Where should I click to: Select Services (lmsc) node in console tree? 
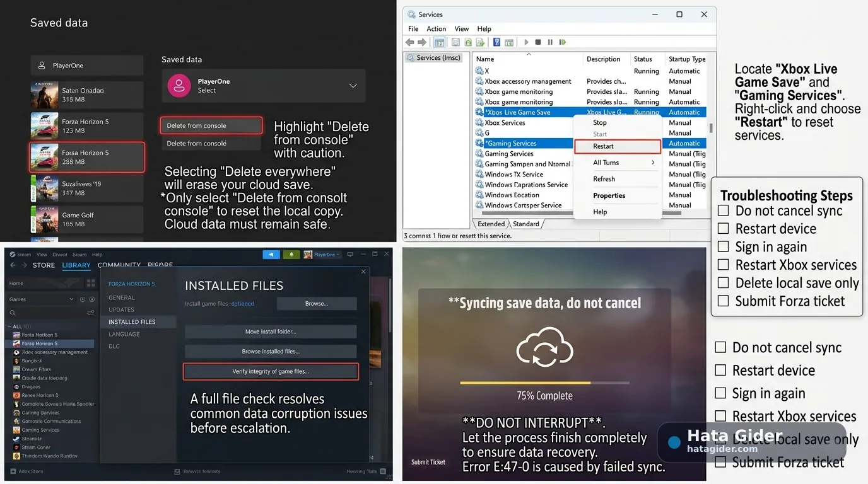pyautogui.click(x=435, y=57)
